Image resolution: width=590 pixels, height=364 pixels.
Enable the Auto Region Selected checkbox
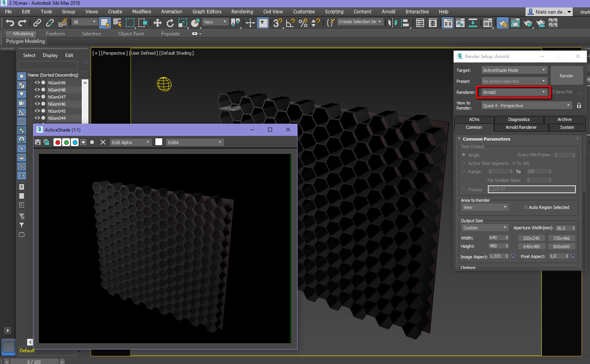[x=526, y=207]
